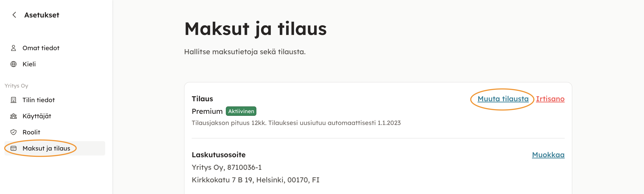Click the users group icon for Käyttäjät
Image resolution: width=644 pixels, height=194 pixels.
[x=13, y=116]
